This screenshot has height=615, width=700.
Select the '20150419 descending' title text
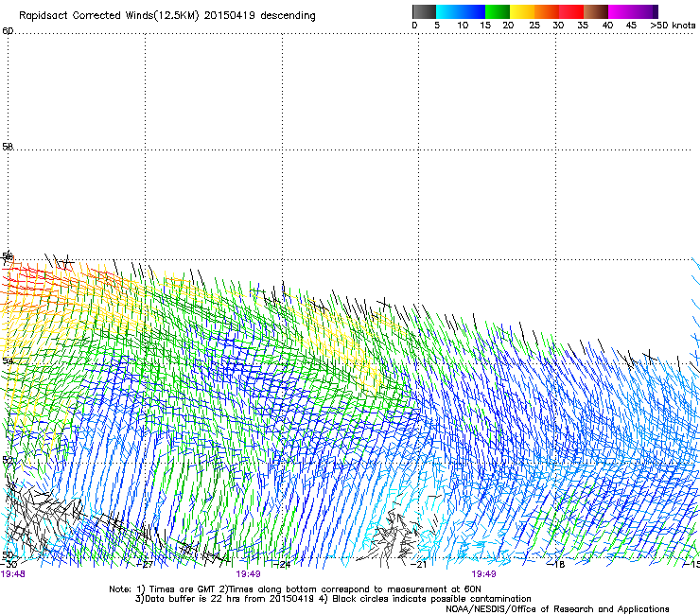click(260, 16)
